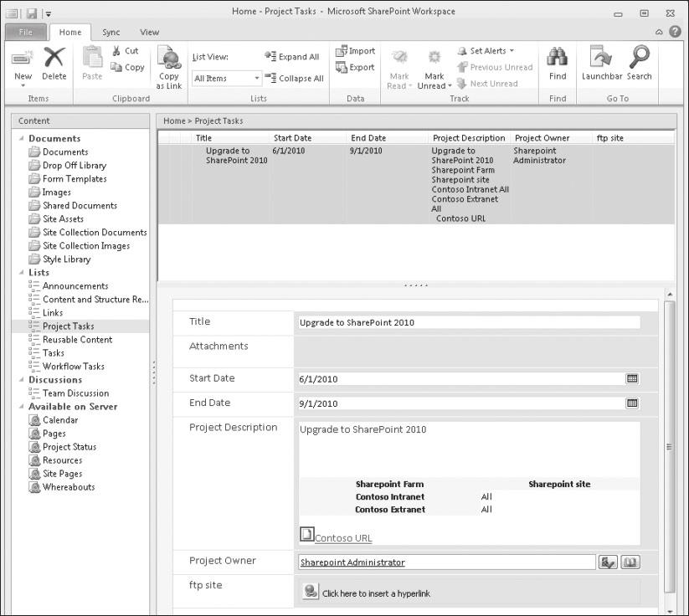Collapse All list items
The image size is (689, 616).
click(294, 78)
